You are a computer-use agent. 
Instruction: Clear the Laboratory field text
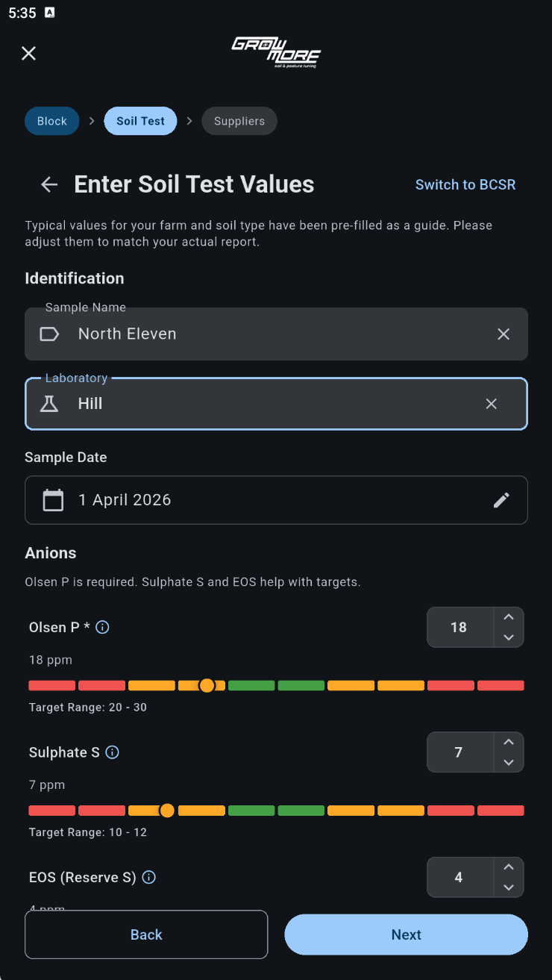pos(491,404)
